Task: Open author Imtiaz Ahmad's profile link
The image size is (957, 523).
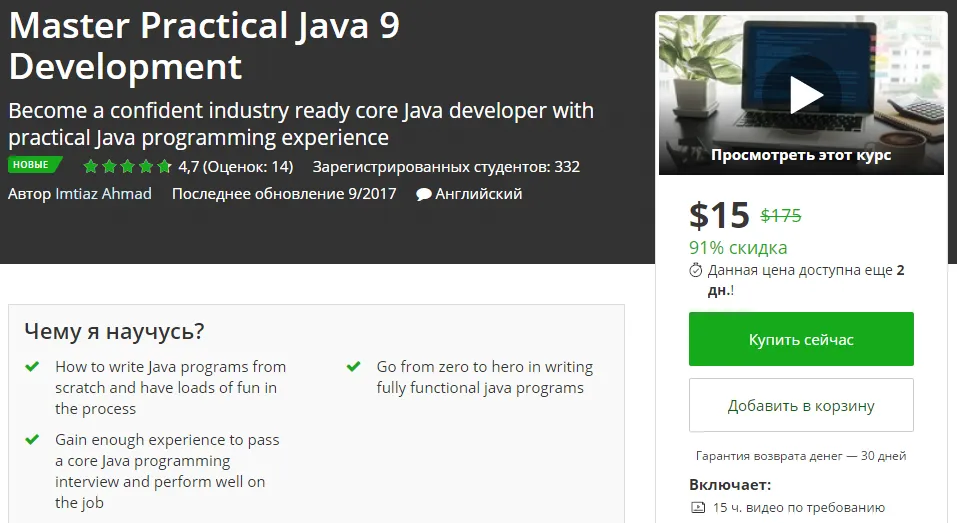Action: coord(104,194)
